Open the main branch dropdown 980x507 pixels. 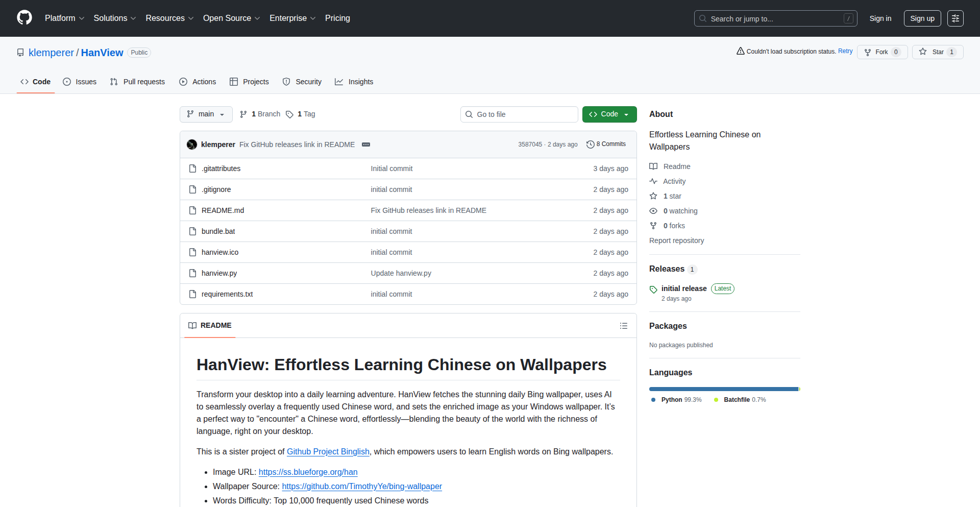point(206,114)
